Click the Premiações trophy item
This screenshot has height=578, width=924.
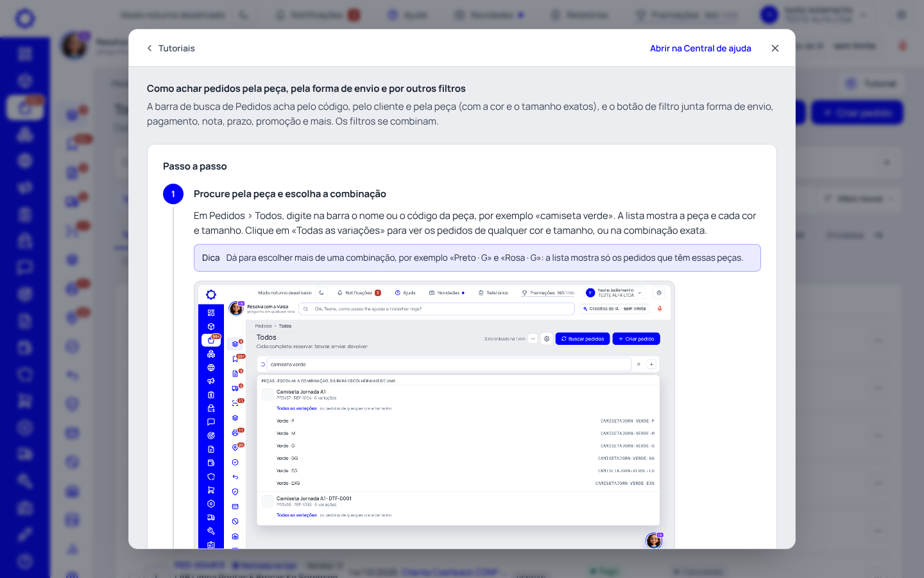click(x=686, y=14)
